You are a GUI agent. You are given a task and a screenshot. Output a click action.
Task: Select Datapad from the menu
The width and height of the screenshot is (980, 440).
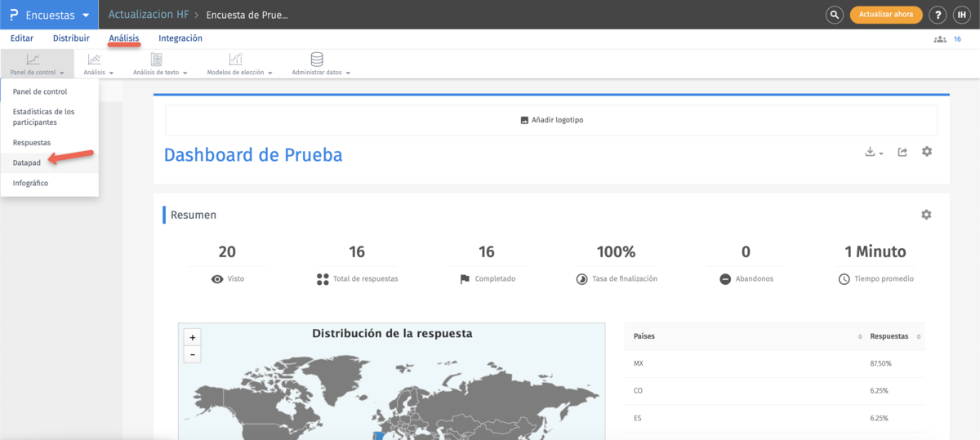27,163
